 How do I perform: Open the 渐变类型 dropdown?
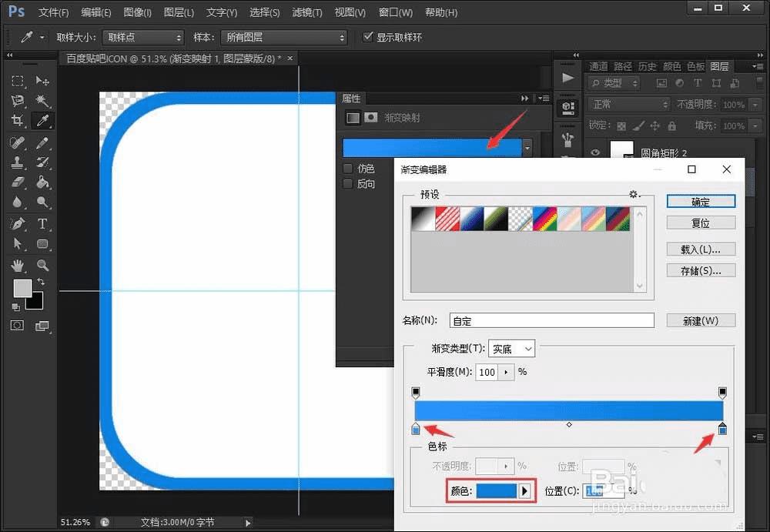511,349
